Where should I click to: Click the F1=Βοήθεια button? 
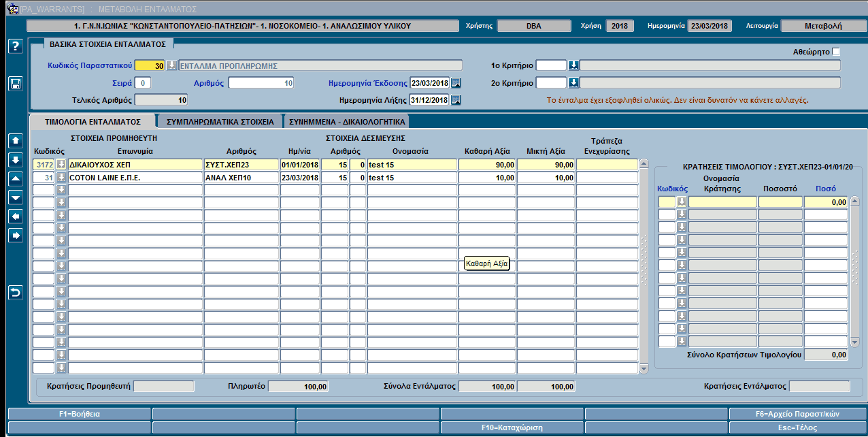click(x=79, y=414)
